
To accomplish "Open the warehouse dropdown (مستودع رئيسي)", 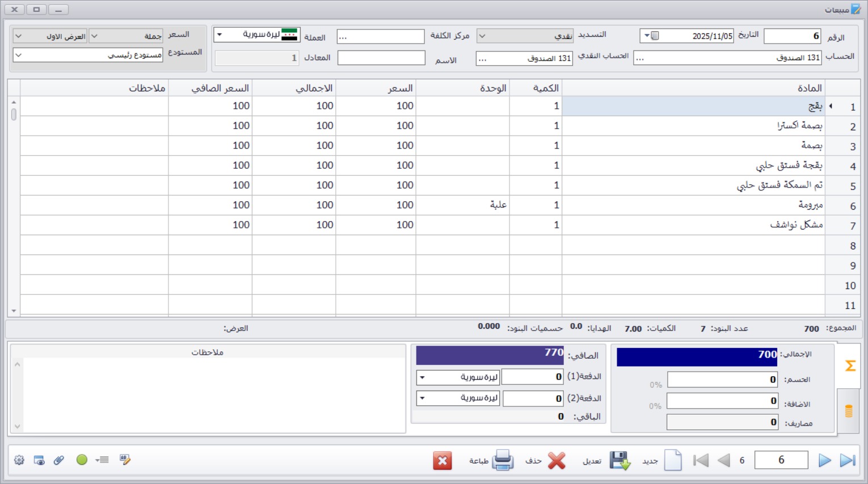I will point(18,55).
